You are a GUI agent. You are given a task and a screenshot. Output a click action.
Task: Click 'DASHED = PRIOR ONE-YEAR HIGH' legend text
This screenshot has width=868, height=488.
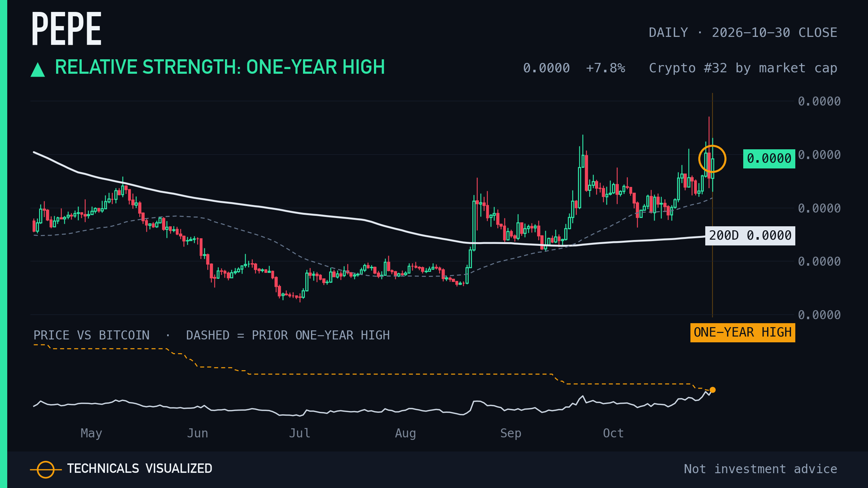point(288,335)
